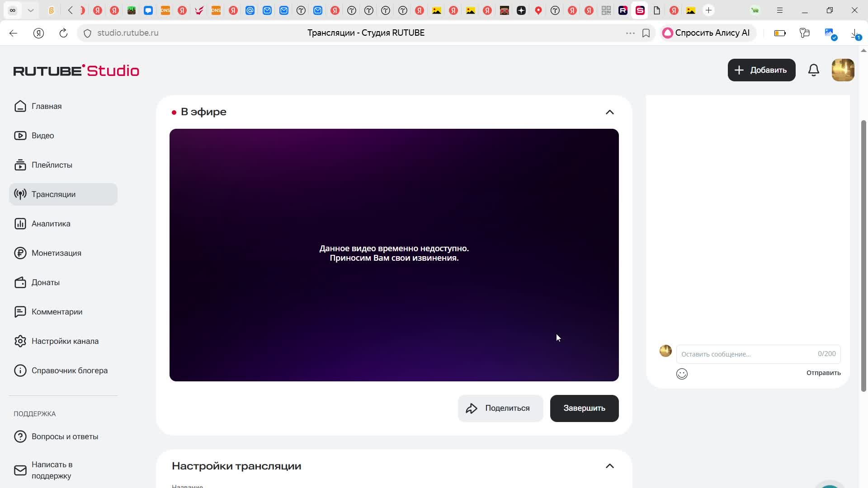Screen dimensions: 868x488
Task: Collapse the В эфире section
Action: 609,112
